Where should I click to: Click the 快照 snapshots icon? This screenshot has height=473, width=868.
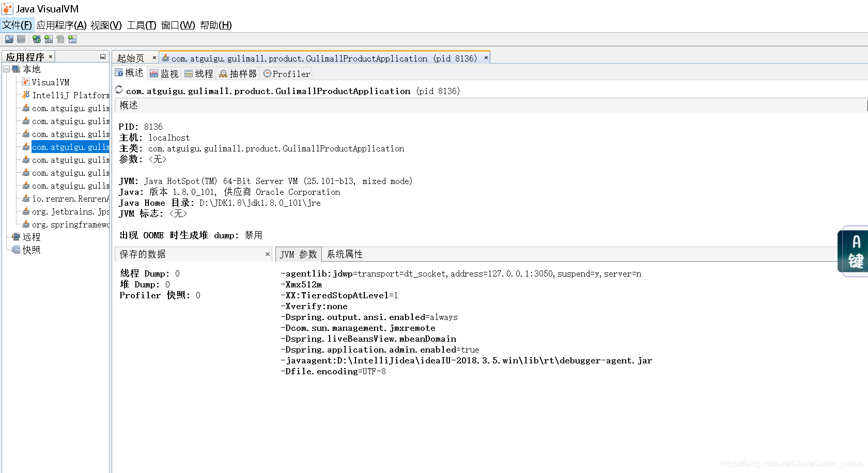coord(16,250)
